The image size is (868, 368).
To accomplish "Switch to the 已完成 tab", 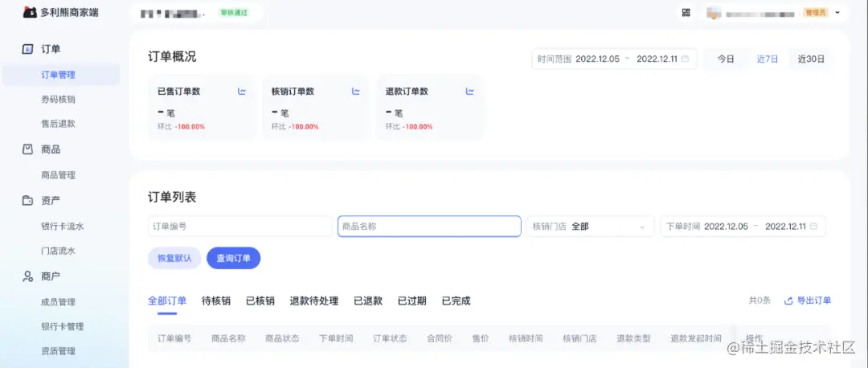I will 457,301.
